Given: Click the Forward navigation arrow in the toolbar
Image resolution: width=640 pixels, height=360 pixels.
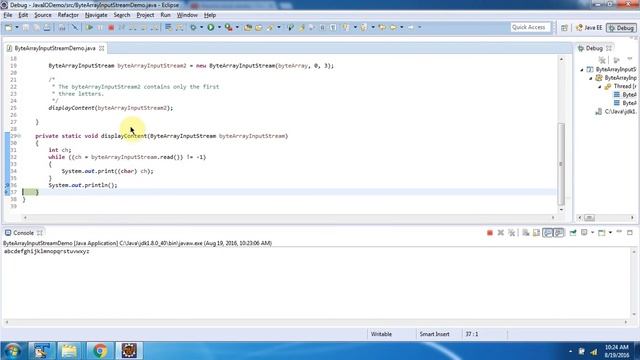Looking at the screenshot, I should [x=411, y=27].
